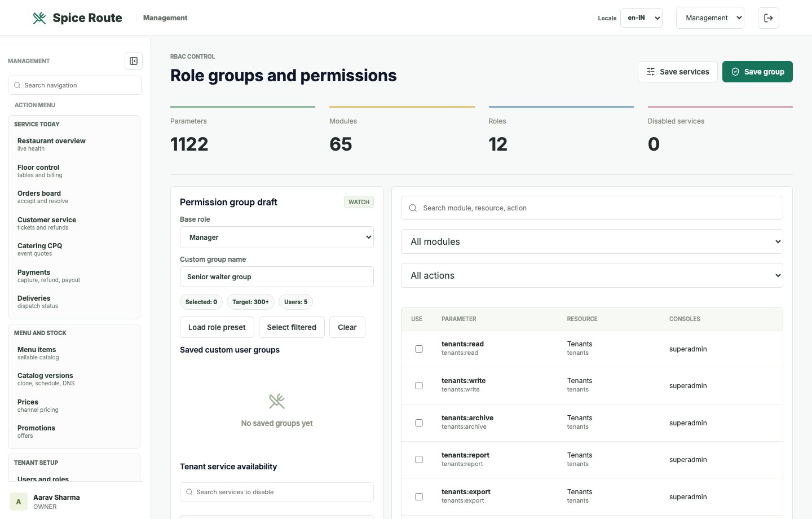Open Deliveries dispatch status
Image resolution: width=812 pixels, height=519 pixels.
(74, 302)
